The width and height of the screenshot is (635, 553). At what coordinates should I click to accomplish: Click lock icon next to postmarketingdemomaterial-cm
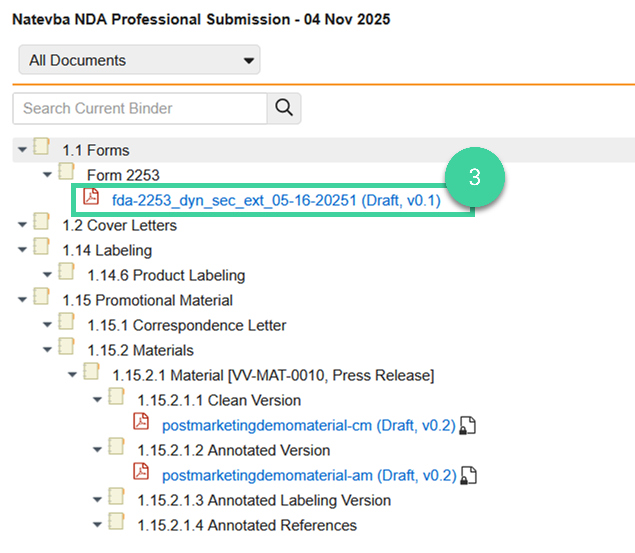pyautogui.click(x=467, y=426)
